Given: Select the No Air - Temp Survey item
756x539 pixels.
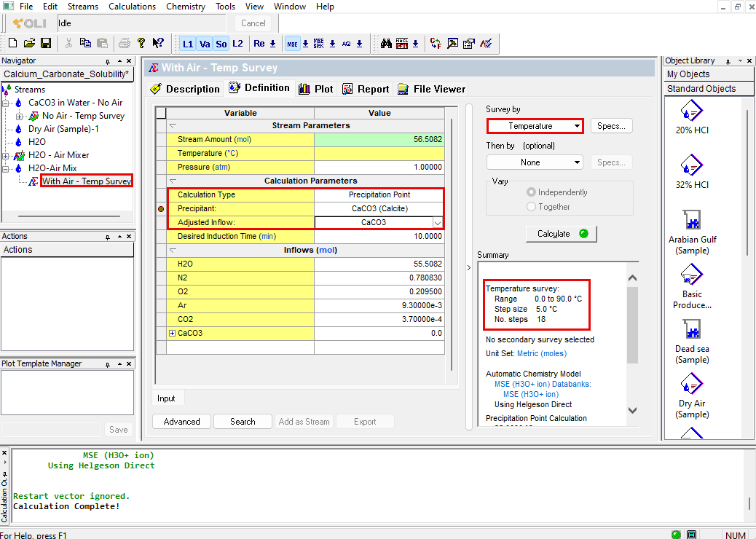Looking at the screenshot, I should point(83,116).
